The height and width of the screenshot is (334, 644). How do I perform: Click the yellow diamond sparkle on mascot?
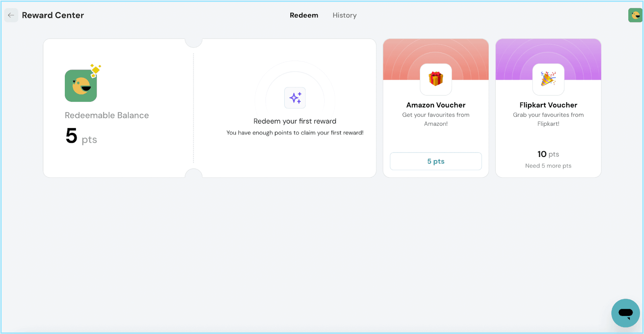(96, 70)
